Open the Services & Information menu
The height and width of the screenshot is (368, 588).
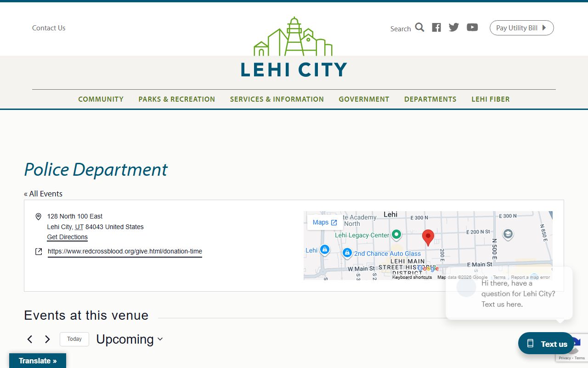pyautogui.click(x=277, y=99)
